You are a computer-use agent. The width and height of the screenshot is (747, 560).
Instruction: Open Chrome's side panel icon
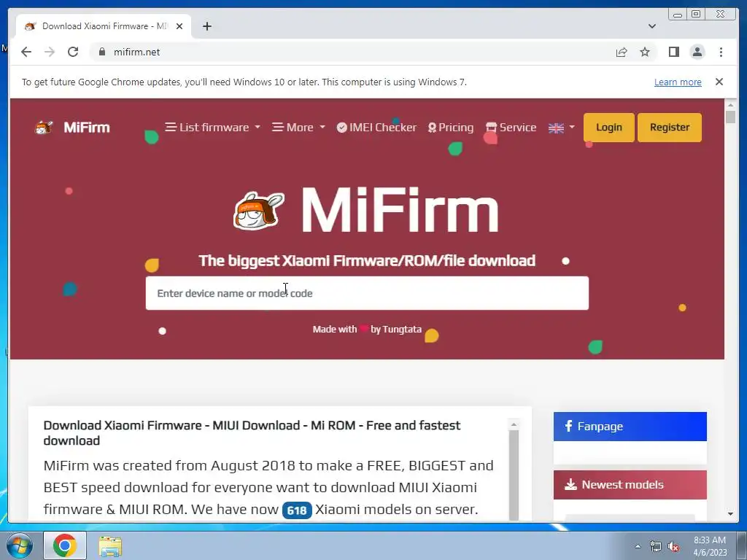point(673,52)
